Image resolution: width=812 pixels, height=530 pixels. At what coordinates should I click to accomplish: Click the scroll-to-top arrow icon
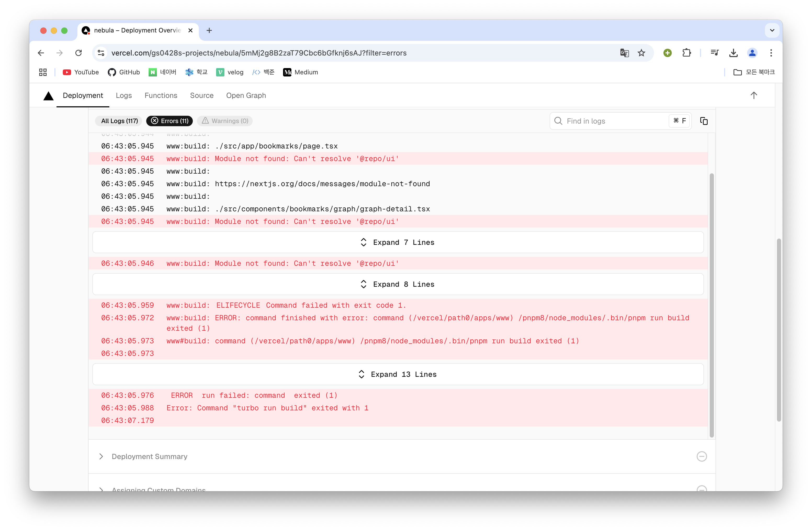(754, 96)
